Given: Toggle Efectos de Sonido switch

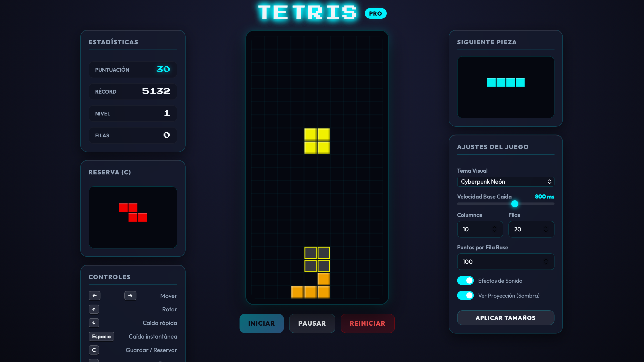Looking at the screenshot, I should 465,280.
